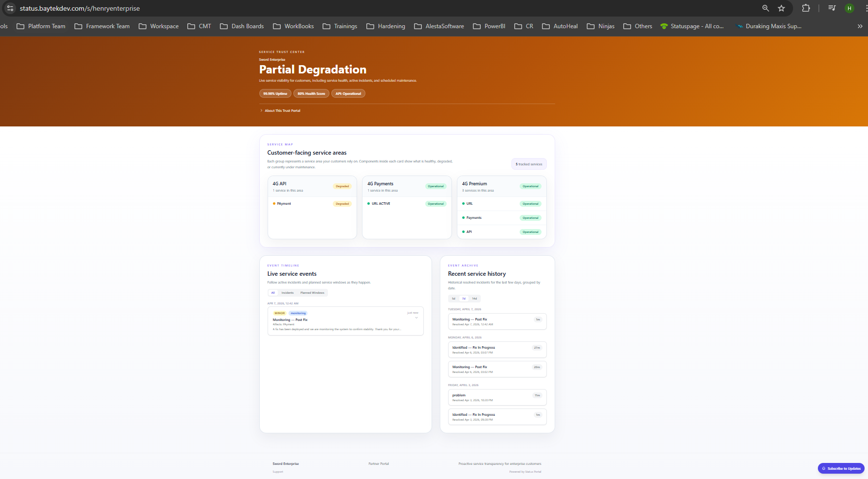Viewport: 868px width, 479px height.
Task: Expand About This Trust Portal
Action: (281, 110)
